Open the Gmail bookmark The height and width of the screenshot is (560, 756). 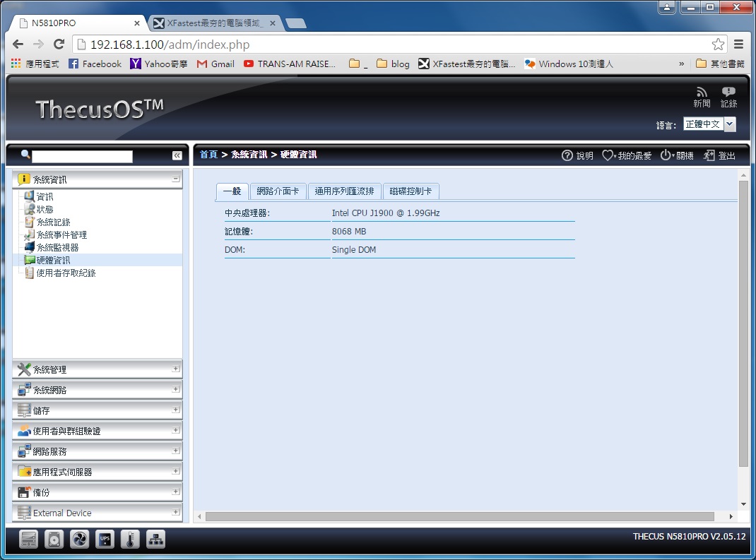tap(215, 64)
